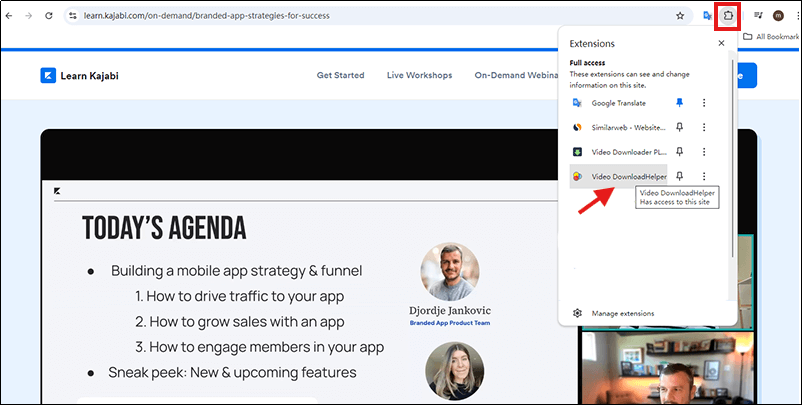Close the Extensions popup
The image size is (803, 406).
click(721, 44)
